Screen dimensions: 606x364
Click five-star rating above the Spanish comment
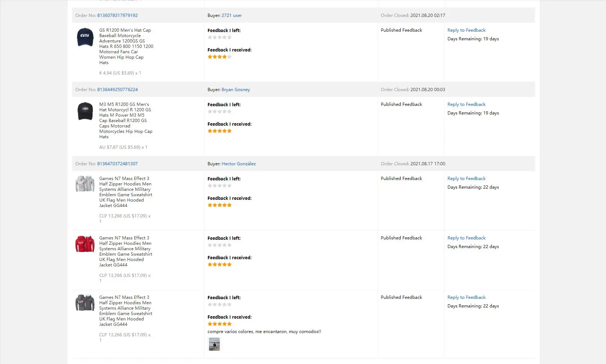[219, 324]
